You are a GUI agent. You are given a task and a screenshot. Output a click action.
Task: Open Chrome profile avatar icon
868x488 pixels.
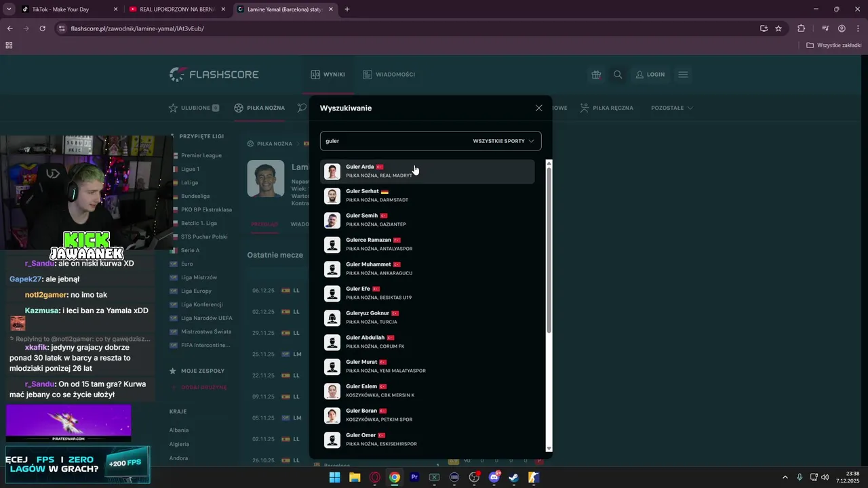(x=842, y=28)
